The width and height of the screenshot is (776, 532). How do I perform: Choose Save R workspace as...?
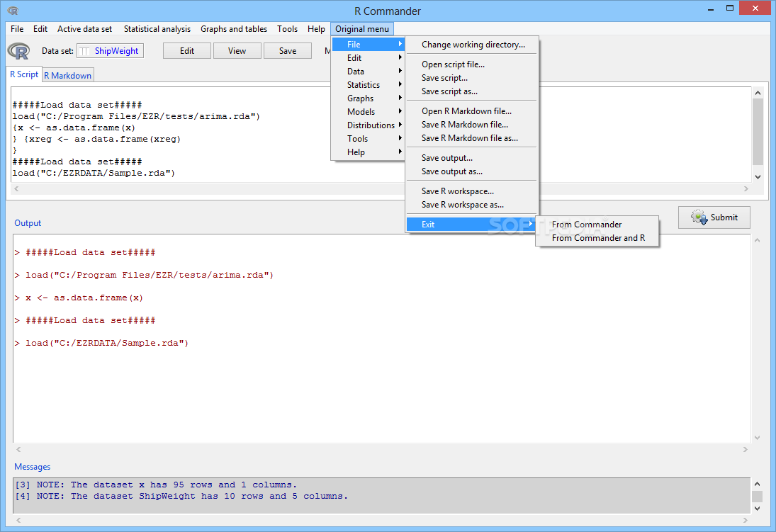[472, 205]
